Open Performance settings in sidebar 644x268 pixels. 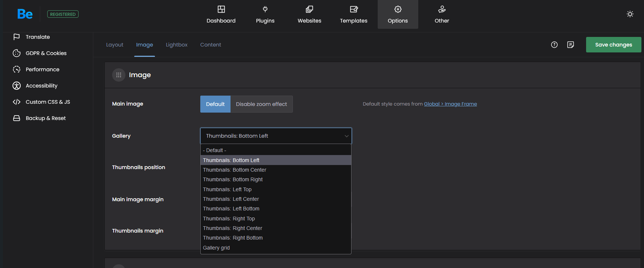[x=42, y=69]
